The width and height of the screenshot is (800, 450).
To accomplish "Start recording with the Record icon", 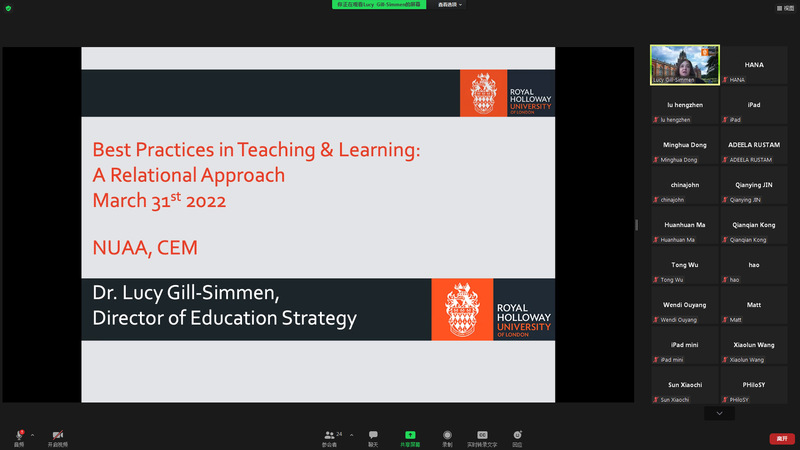I will coord(447,436).
